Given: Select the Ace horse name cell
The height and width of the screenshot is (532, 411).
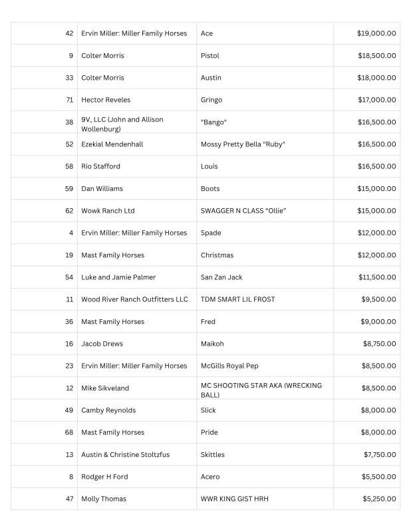Looking at the screenshot, I should coord(265,33).
